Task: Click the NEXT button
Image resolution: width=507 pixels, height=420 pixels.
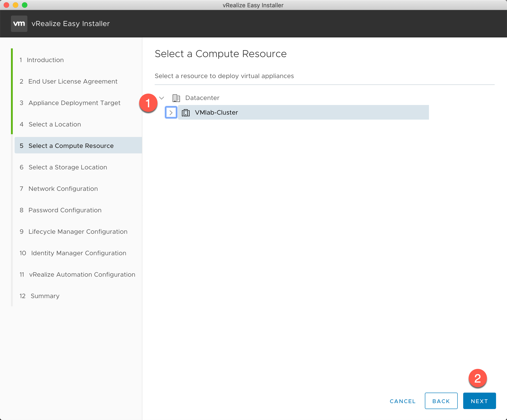Action: (x=479, y=401)
